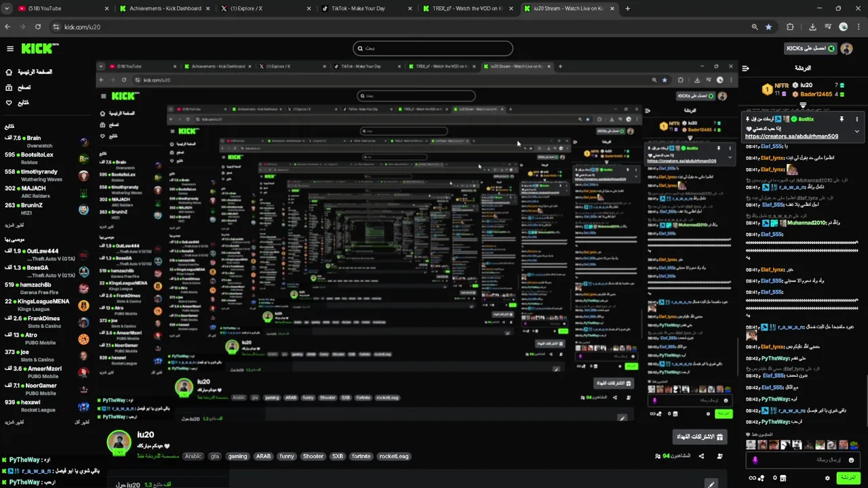
Task: Open chat settings gear beside green chat button
Action: pos(827,478)
